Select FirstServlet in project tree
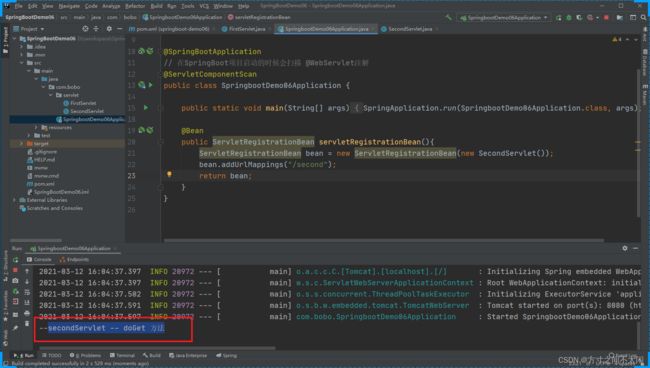This screenshot has height=368, width=650. 80,103
